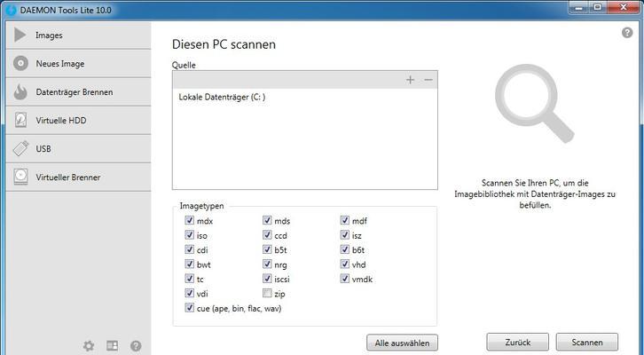Click the Images play-arrow icon in sidebar
Screen dimensions: 644x355
(20, 35)
